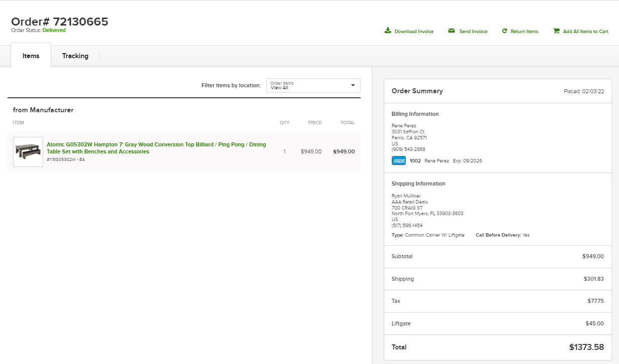The height and width of the screenshot is (364, 619).
Task: Open the Filter items by location dropdown
Action: [x=314, y=86]
